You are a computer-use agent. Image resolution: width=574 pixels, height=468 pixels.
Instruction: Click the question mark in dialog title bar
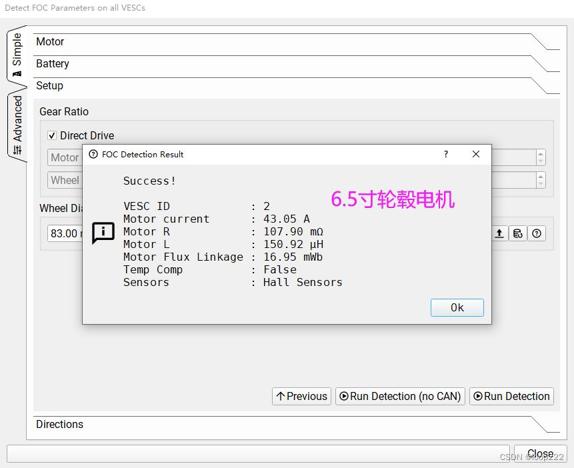(x=446, y=154)
